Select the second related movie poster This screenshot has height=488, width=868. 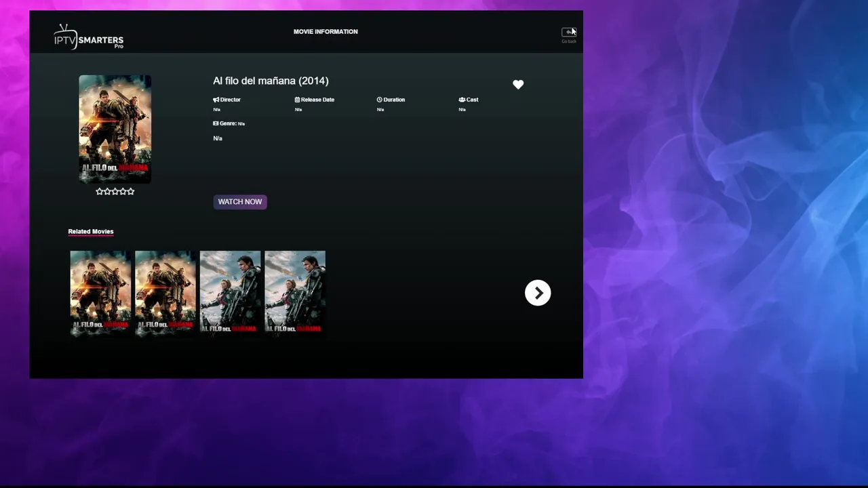click(x=165, y=293)
